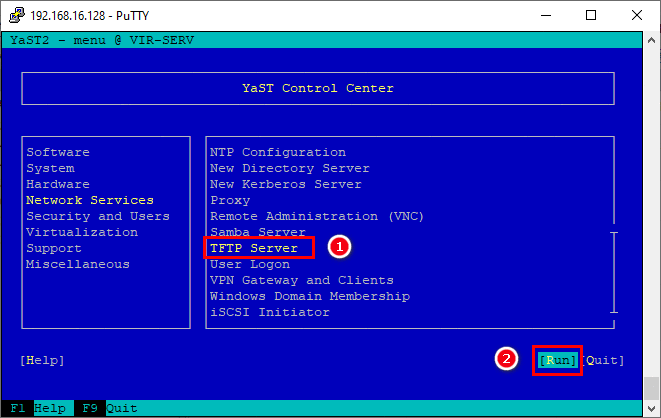Click PuTTY scrollbar up arrow
Viewport: 661px width, 418px height.
click(x=651, y=40)
